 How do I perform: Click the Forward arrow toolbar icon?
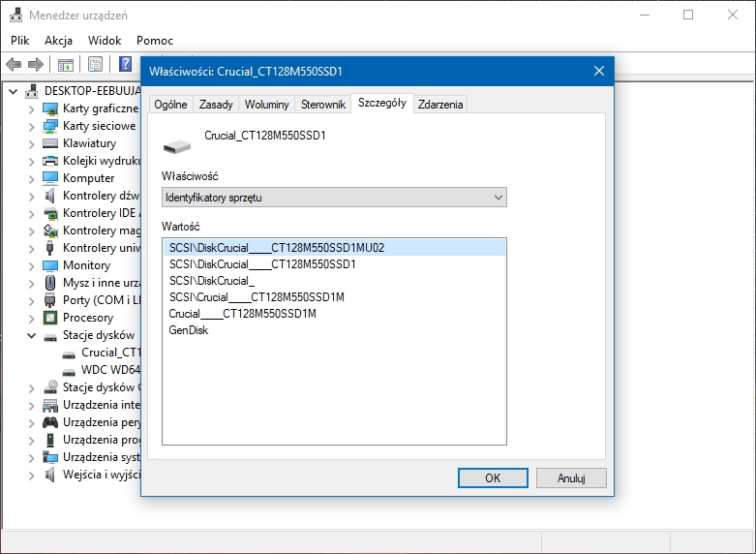pyautogui.click(x=36, y=64)
